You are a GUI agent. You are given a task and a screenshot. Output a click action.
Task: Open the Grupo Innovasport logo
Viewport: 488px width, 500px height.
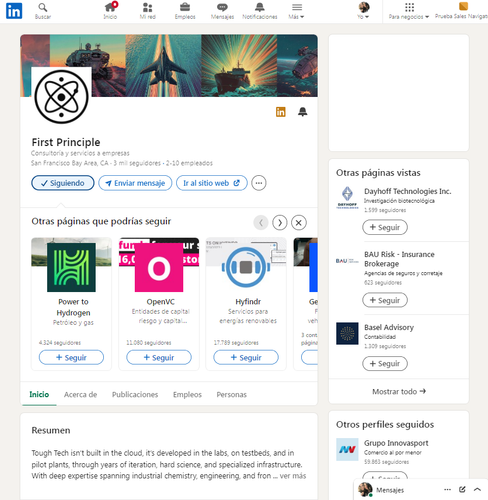click(x=347, y=449)
